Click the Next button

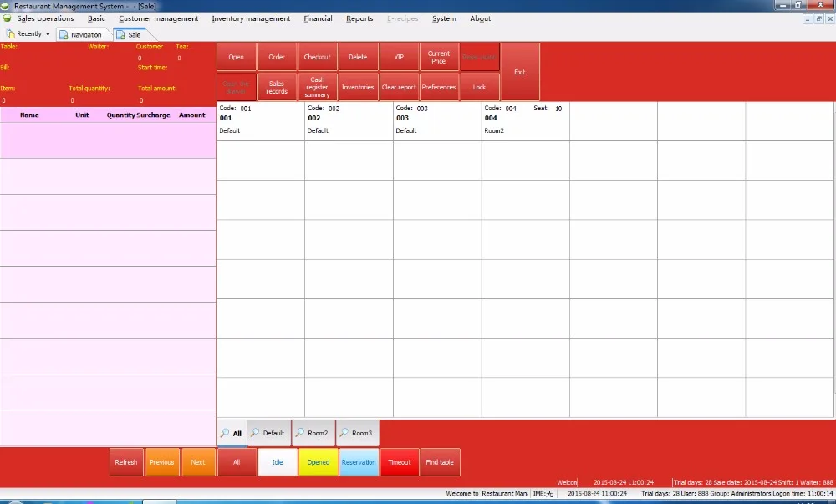coord(198,462)
